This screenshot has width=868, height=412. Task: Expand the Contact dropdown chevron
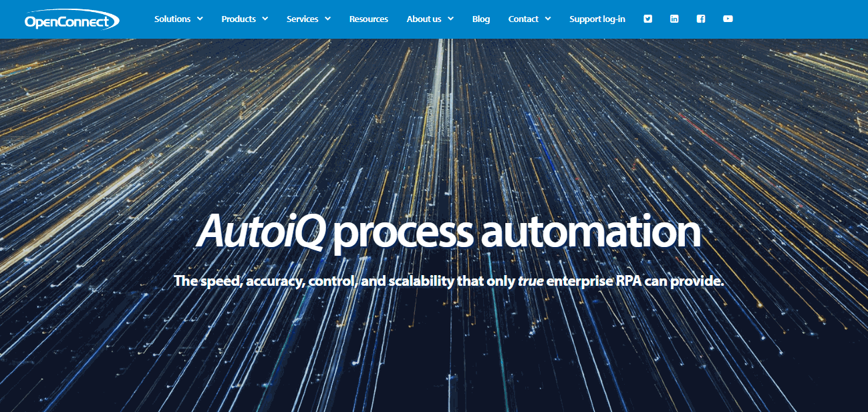(x=548, y=19)
